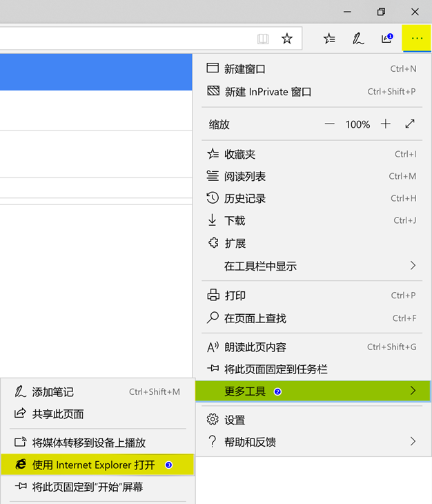
Task: Open the Favorites hub star-list icon
Action: pos(329,39)
